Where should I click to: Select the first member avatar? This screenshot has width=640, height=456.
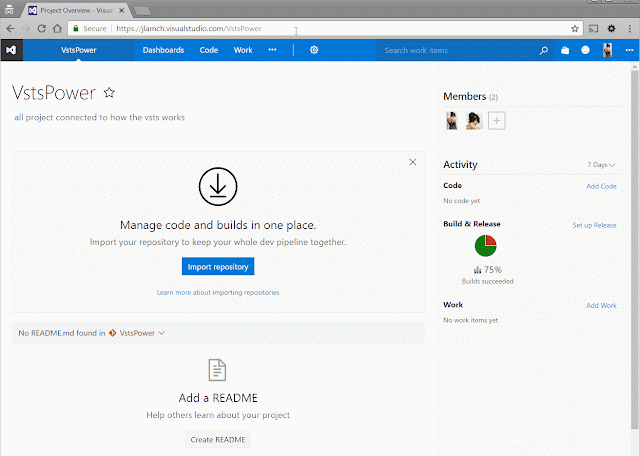[x=452, y=120]
